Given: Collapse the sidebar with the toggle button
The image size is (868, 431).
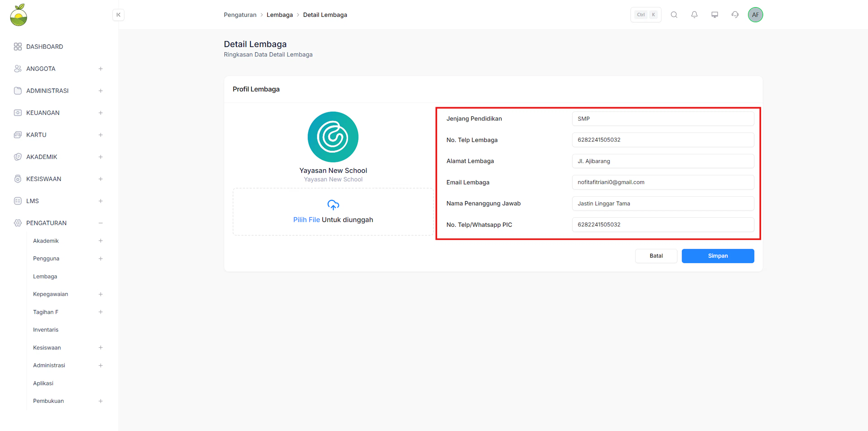Looking at the screenshot, I should [x=118, y=15].
